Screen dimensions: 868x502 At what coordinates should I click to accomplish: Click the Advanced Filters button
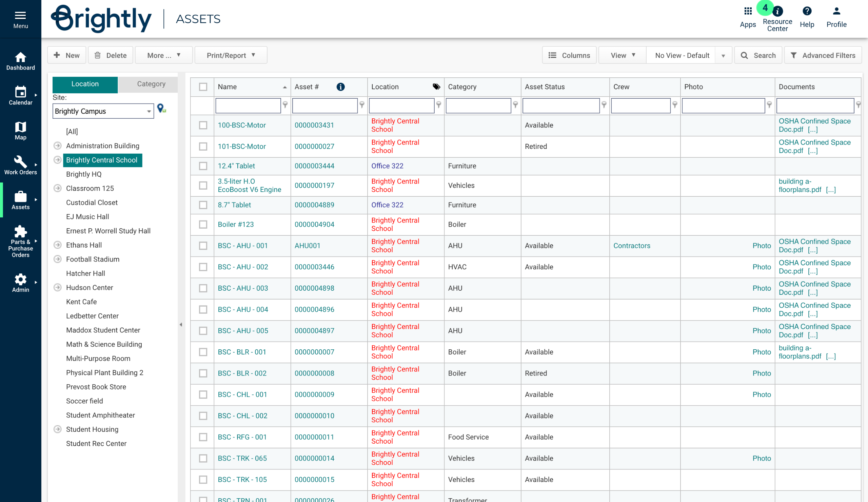pyautogui.click(x=823, y=56)
